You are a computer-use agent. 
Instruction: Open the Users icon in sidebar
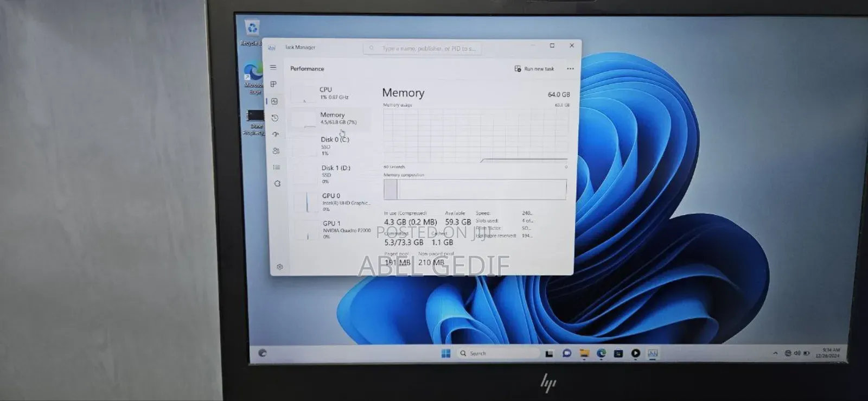pos(276,151)
